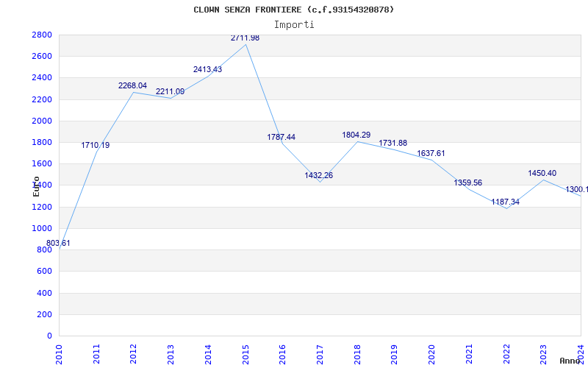
Task: Click y-axis value 600
Action: click(x=44, y=271)
